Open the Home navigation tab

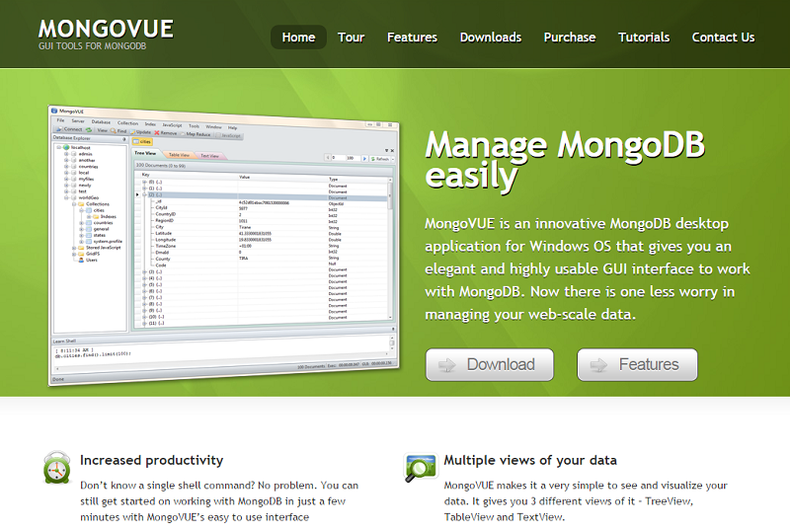point(298,38)
